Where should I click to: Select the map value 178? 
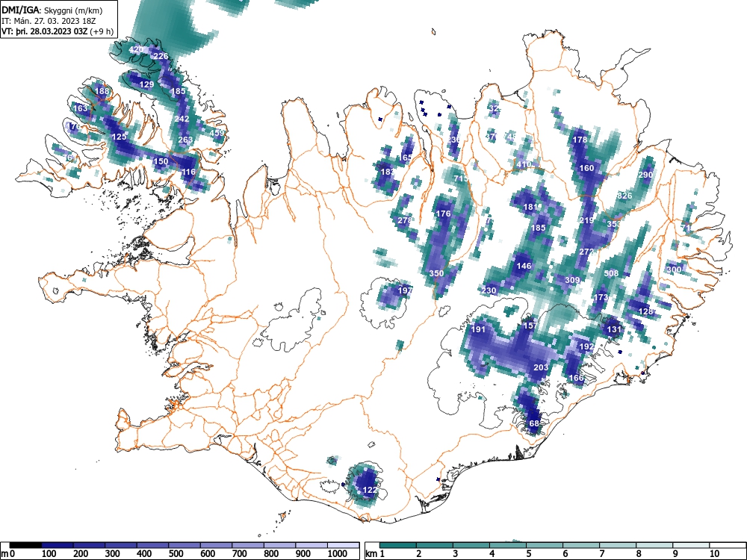point(580,140)
